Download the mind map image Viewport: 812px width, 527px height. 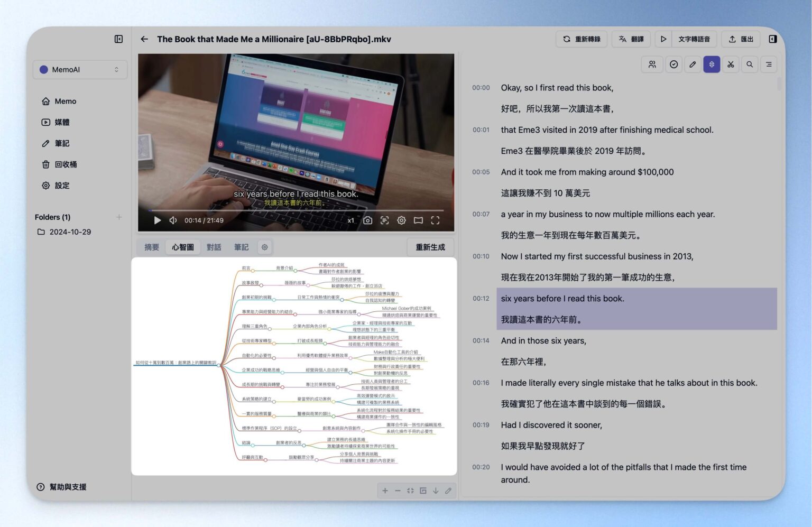(x=436, y=491)
